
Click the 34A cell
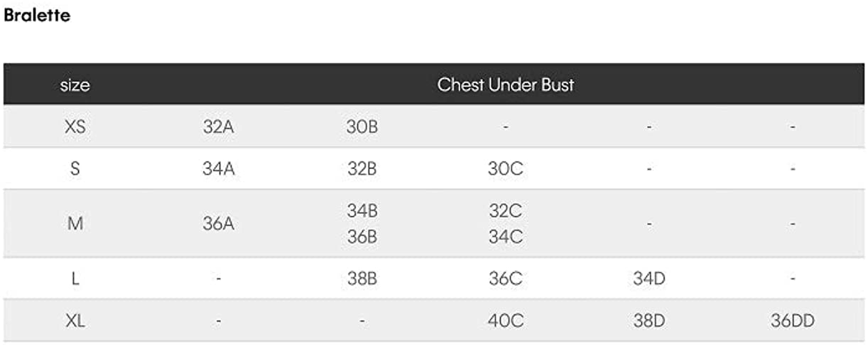(218, 169)
